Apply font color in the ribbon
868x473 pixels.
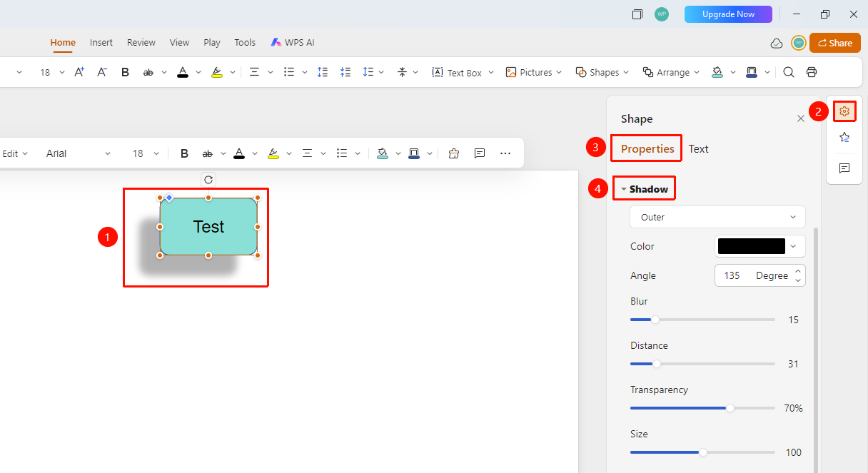point(183,72)
